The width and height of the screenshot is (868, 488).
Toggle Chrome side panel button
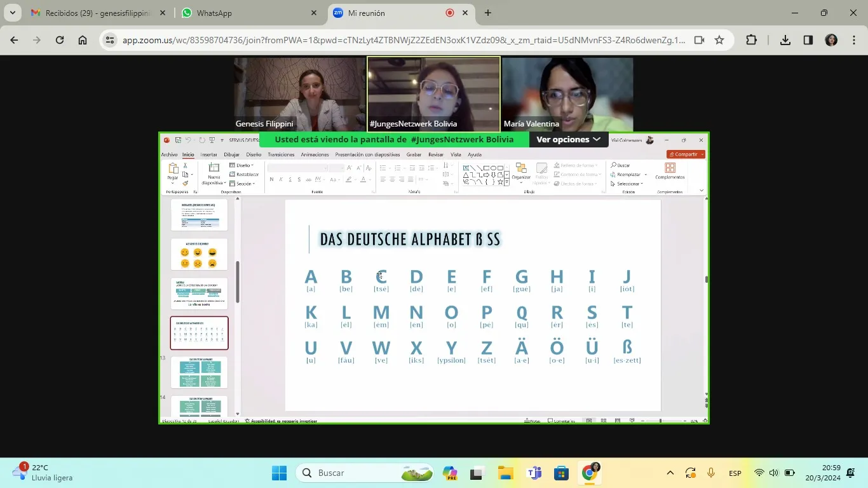tap(808, 40)
